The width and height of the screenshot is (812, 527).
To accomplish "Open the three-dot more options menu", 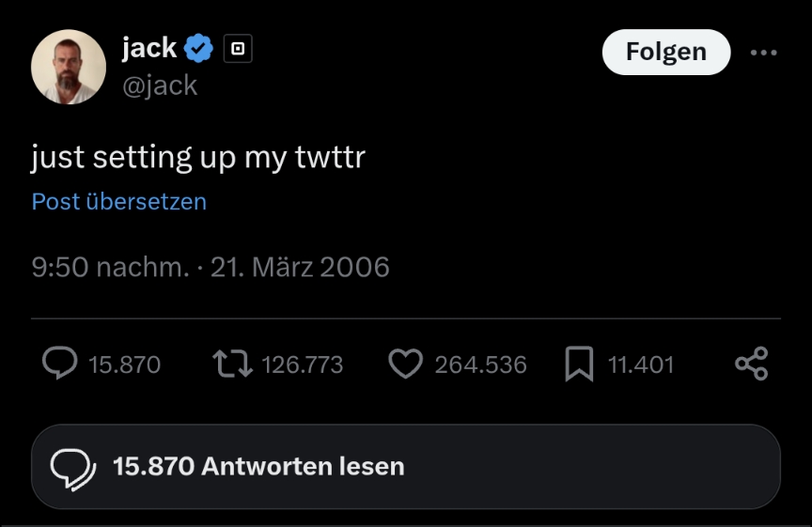I will point(763,53).
